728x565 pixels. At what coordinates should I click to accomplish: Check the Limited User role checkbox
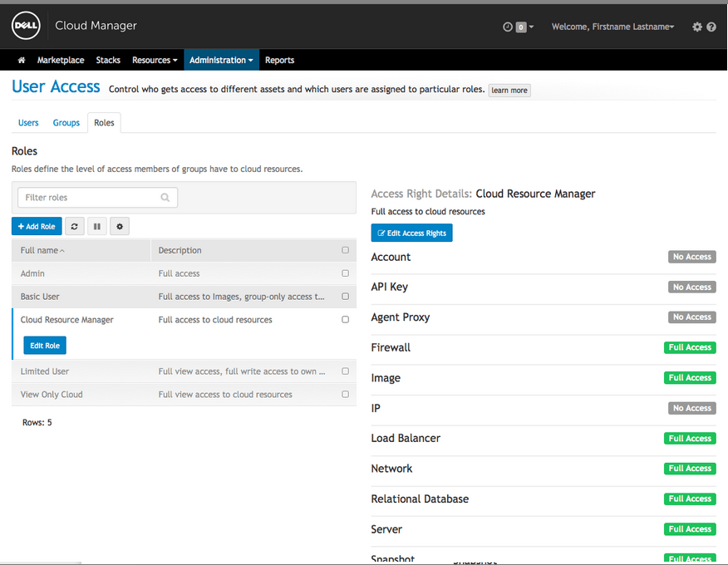click(x=345, y=371)
